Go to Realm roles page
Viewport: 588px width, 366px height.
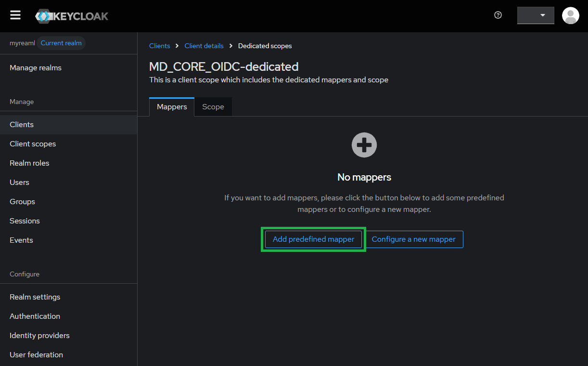coord(29,163)
